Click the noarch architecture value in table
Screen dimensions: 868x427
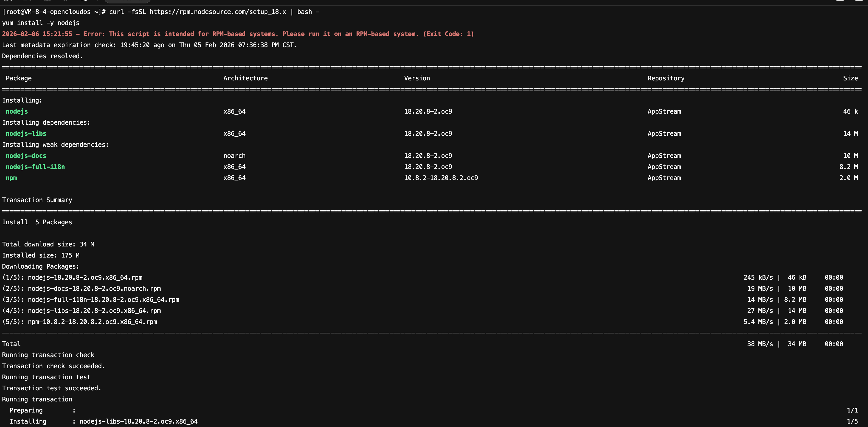pos(234,156)
